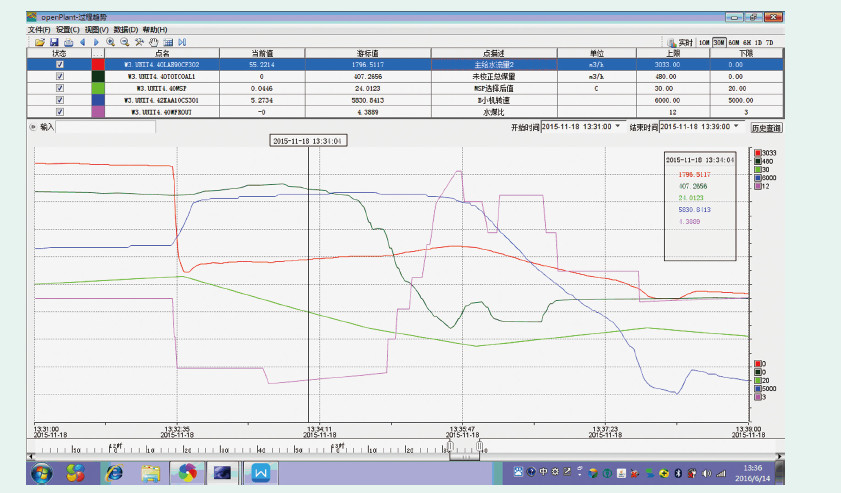Open the 数据(D) menu
The height and width of the screenshot is (493, 841).
pyautogui.click(x=126, y=30)
